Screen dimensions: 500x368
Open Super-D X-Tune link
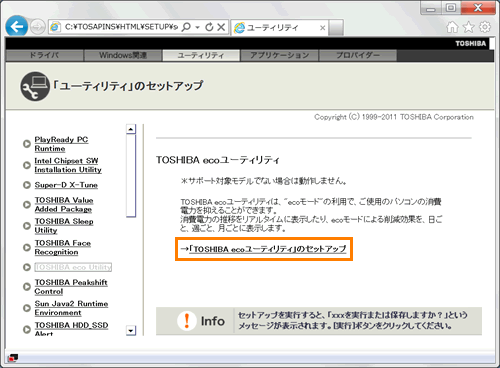tap(66, 185)
